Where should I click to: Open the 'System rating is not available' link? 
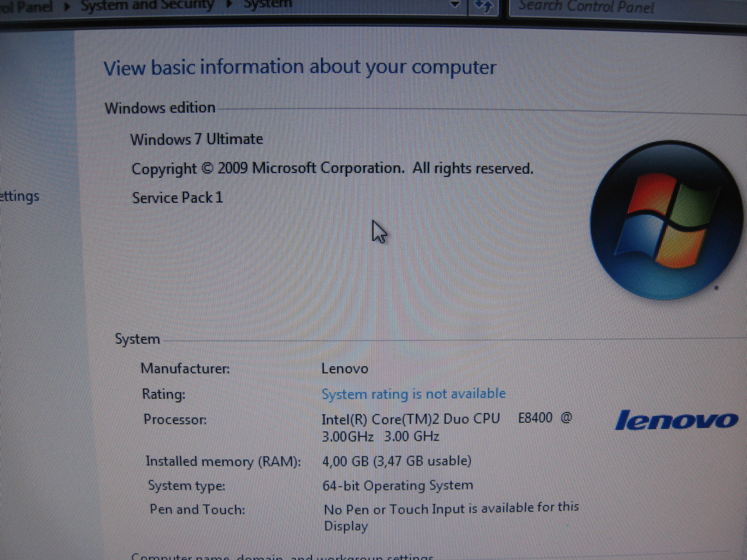(414, 394)
